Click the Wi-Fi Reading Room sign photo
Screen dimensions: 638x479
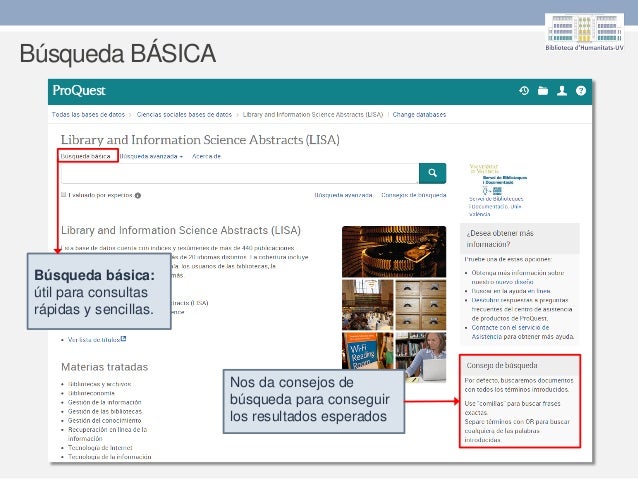pos(367,351)
